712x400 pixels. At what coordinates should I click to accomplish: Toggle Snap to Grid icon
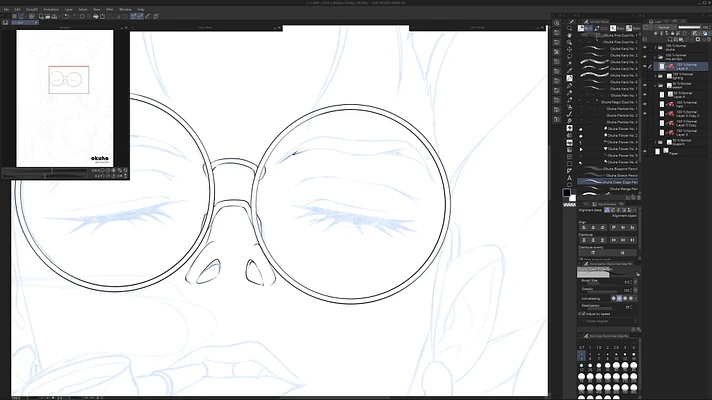coord(148,16)
